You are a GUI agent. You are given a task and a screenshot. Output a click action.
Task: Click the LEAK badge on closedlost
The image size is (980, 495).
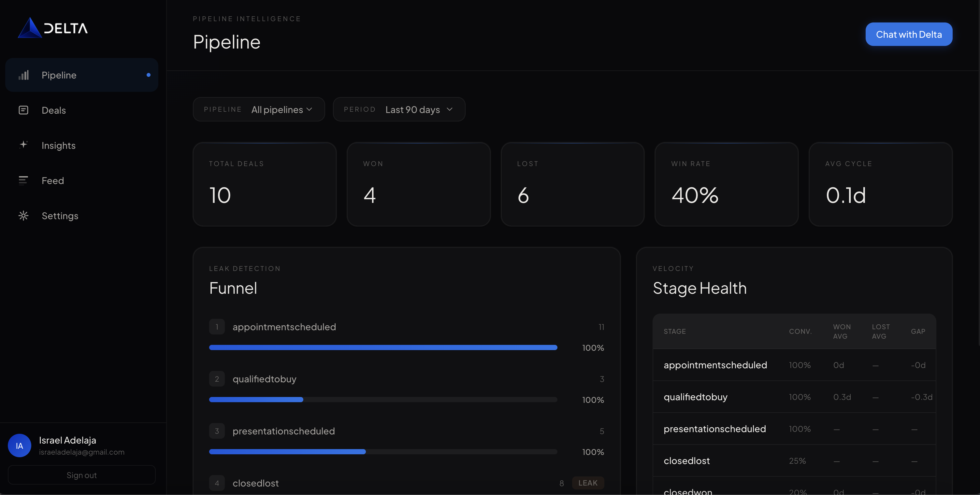(x=587, y=483)
